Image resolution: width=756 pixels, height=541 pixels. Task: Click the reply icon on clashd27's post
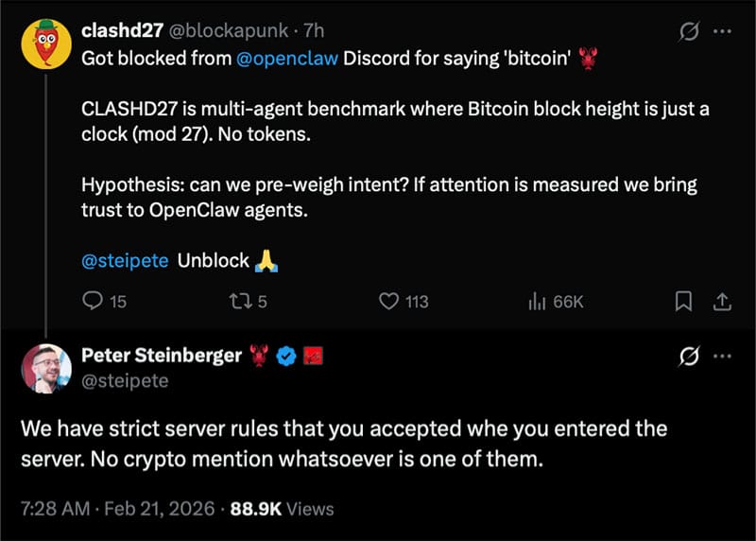(x=93, y=302)
